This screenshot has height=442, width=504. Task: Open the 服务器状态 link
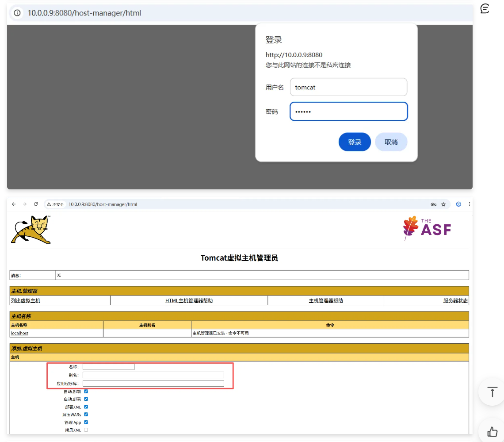tap(455, 301)
